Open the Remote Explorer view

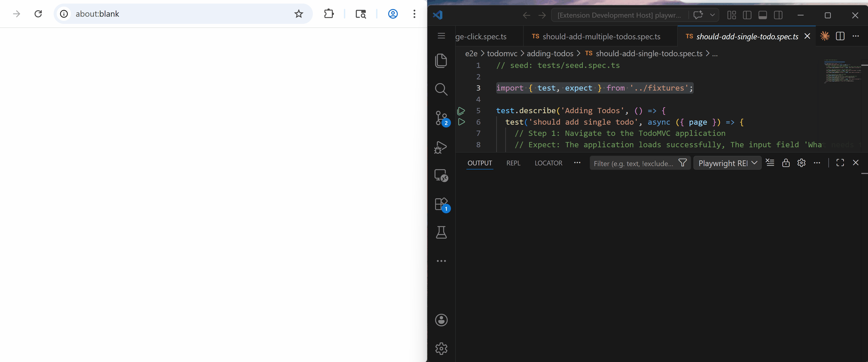pos(441,175)
